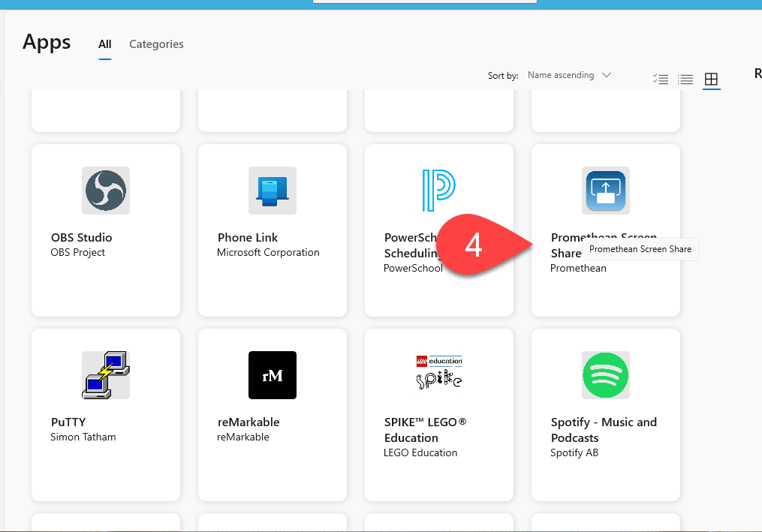Click the sort dropdown chevron arrow
This screenshot has height=532, width=762.
[x=606, y=75]
